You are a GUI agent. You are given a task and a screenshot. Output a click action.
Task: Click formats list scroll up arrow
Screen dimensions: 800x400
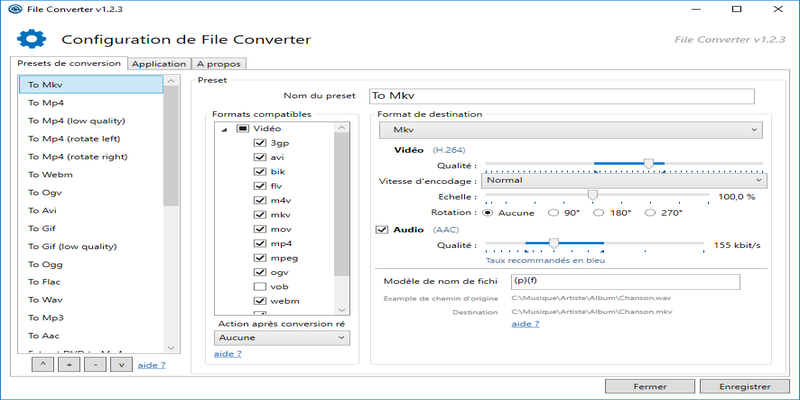(342, 127)
